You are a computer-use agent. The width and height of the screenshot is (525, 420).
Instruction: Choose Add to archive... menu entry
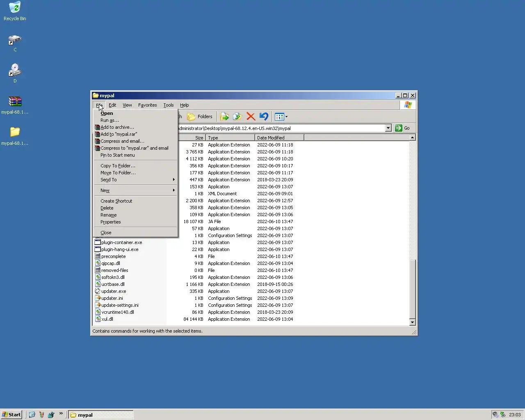tap(135, 127)
